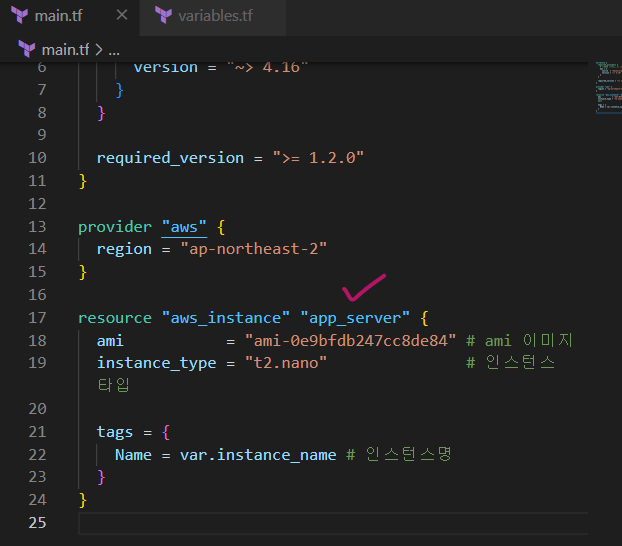The height and width of the screenshot is (546, 622).
Task: Place cursor in "aws_instance" resource type
Action: pyautogui.click(x=226, y=318)
